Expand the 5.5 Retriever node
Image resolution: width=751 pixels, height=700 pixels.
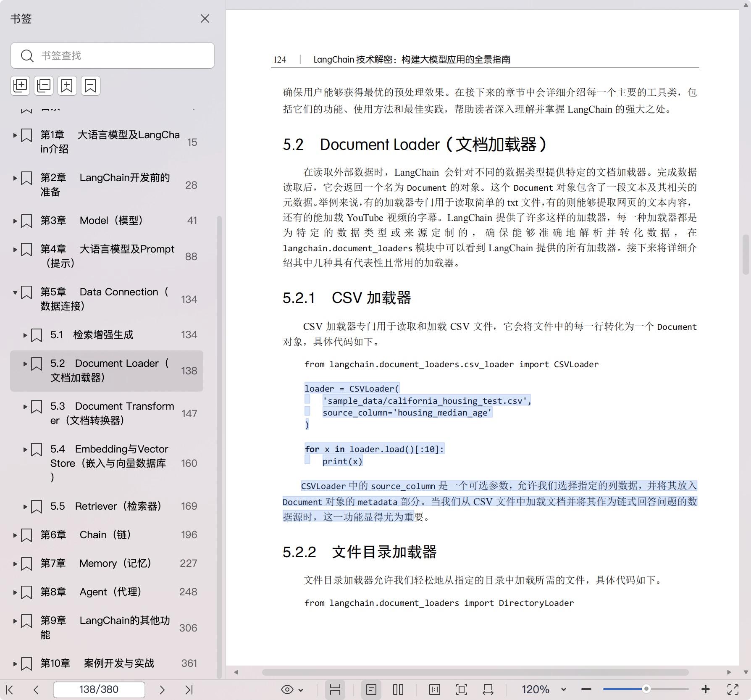tap(25, 507)
